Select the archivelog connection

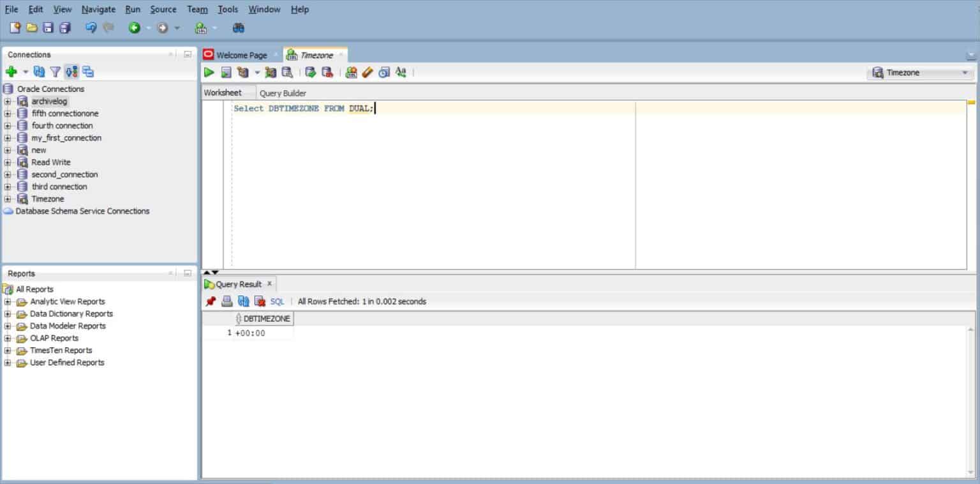point(49,101)
